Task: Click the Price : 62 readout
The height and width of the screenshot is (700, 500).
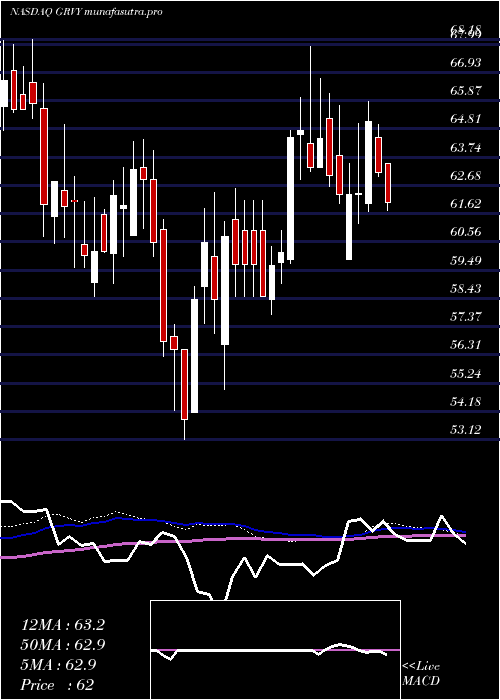Action: click(x=58, y=685)
